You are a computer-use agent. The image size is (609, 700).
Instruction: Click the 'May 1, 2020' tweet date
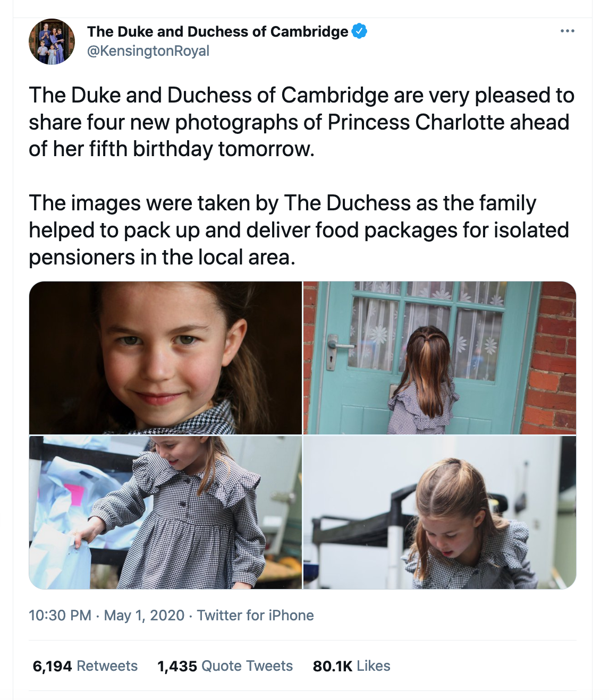pyautogui.click(x=144, y=616)
